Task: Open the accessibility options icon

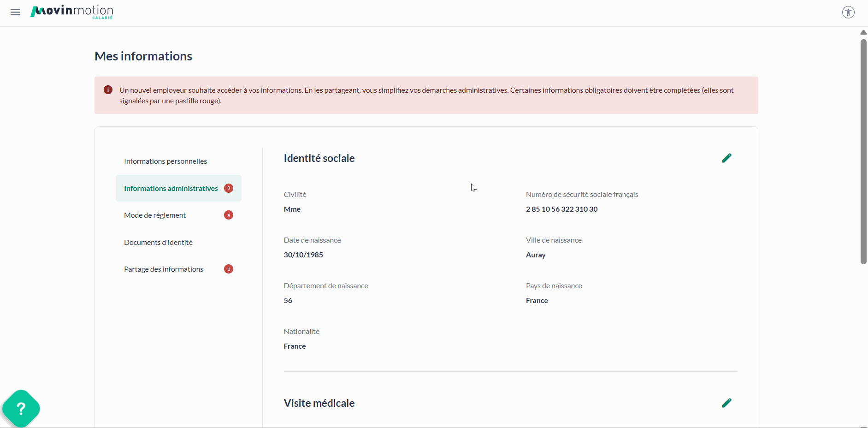Action: 848,12
